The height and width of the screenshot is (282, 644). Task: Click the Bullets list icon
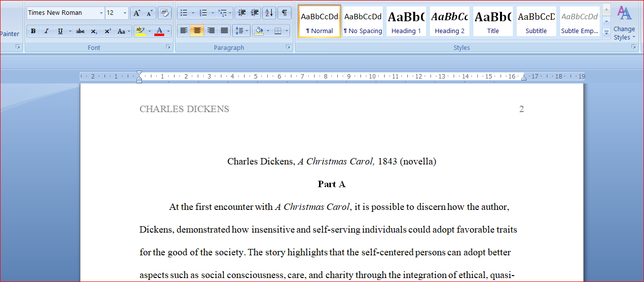pyautogui.click(x=184, y=13)
